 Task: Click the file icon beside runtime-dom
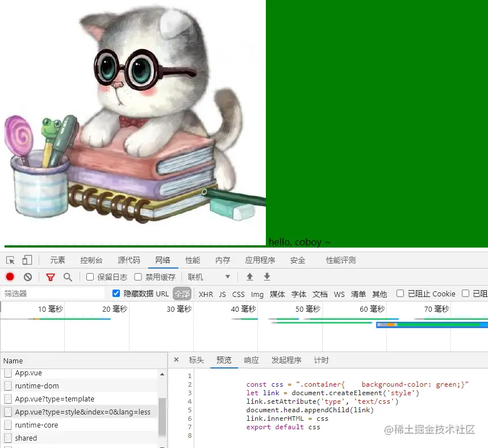coord(8,386)
